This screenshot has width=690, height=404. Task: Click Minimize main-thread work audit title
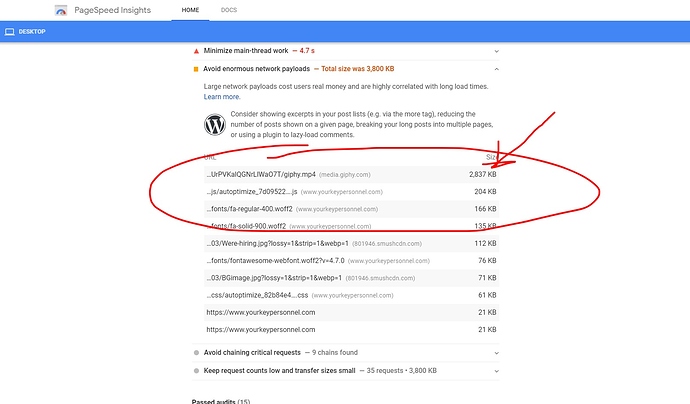[246, 51]
